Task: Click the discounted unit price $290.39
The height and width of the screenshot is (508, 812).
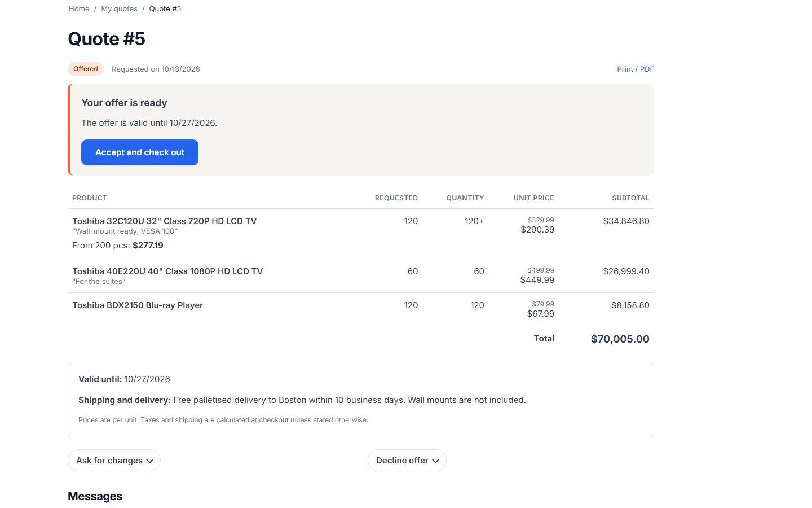Action: 537,229
